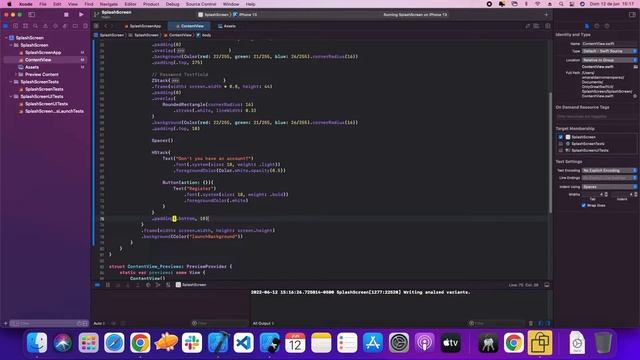
Task: Toggle breakpoints activation in debug bar
Action: coord(98,285)
